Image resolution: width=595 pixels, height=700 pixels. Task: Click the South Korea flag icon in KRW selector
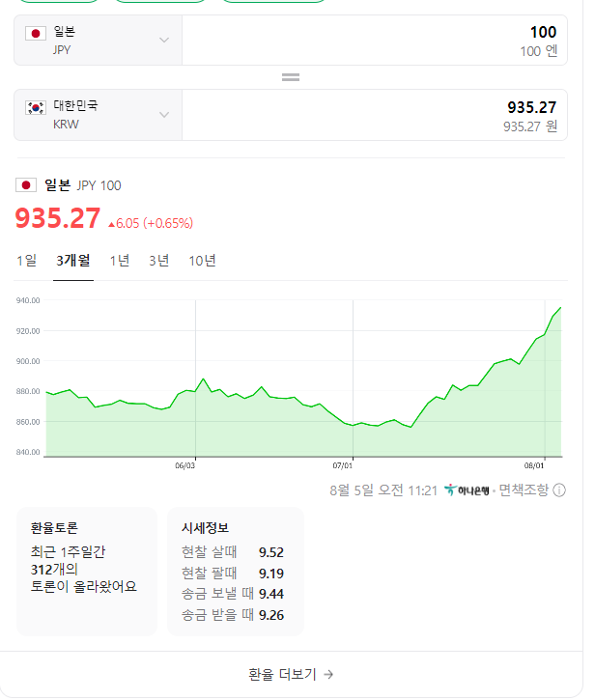click(37, 107)
